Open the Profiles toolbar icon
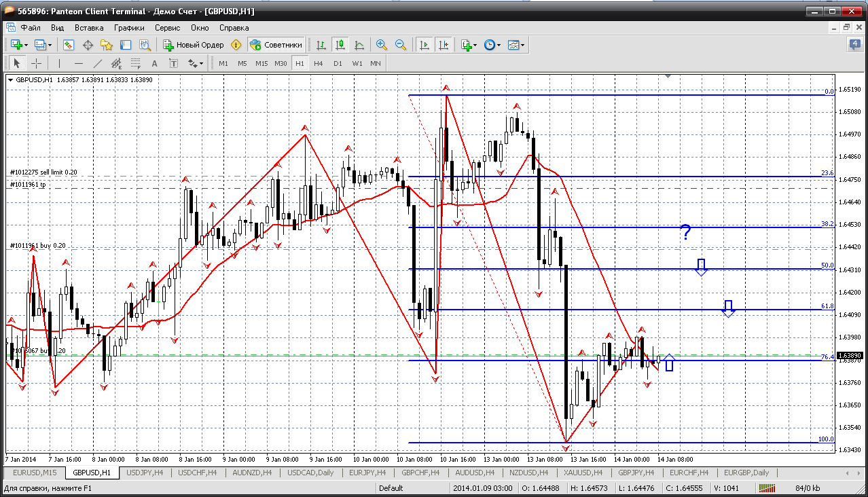 coord(40,45)
